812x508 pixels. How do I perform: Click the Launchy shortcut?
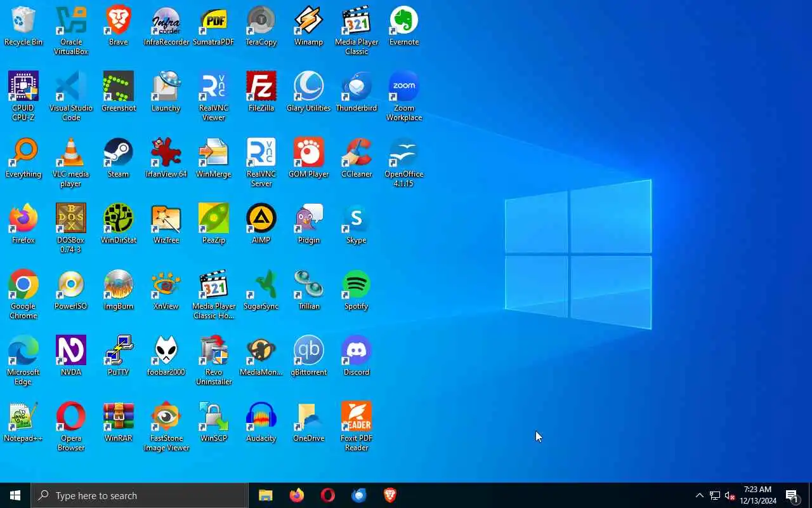166,93
